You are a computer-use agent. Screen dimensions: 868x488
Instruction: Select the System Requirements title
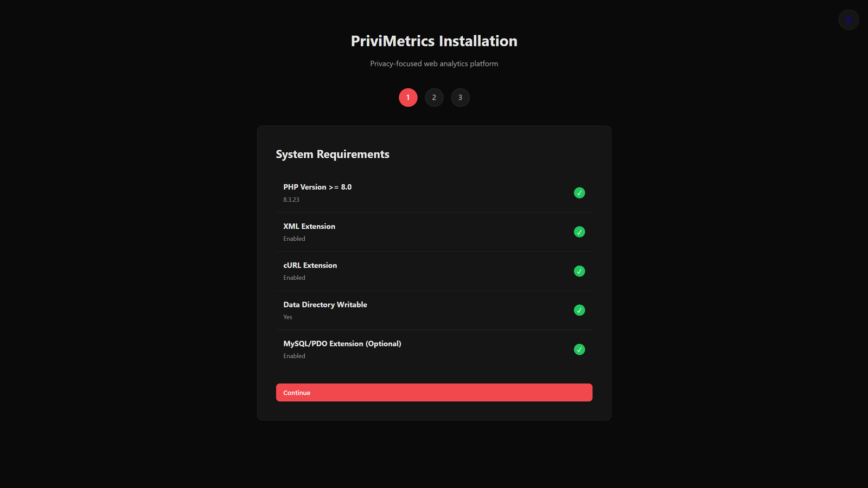click(332, 154)
